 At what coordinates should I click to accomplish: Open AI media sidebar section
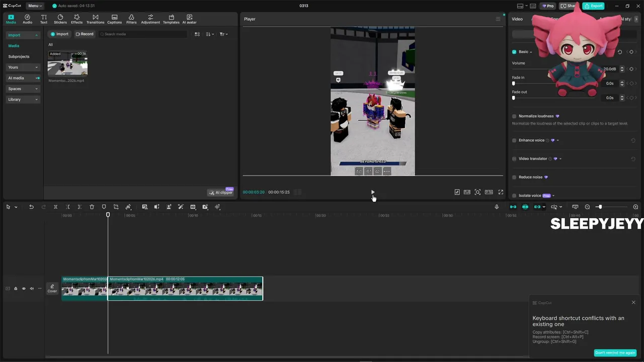tap(23, 78)
